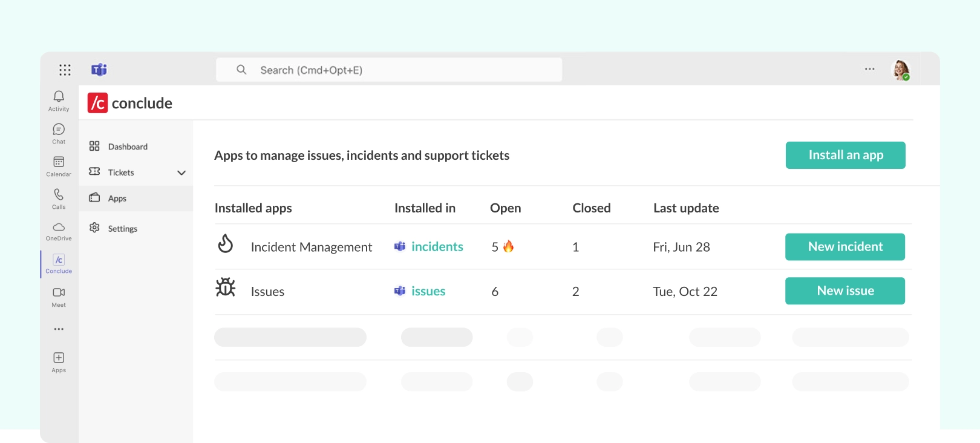Open the user profile avatar

(x=901, y=70)
